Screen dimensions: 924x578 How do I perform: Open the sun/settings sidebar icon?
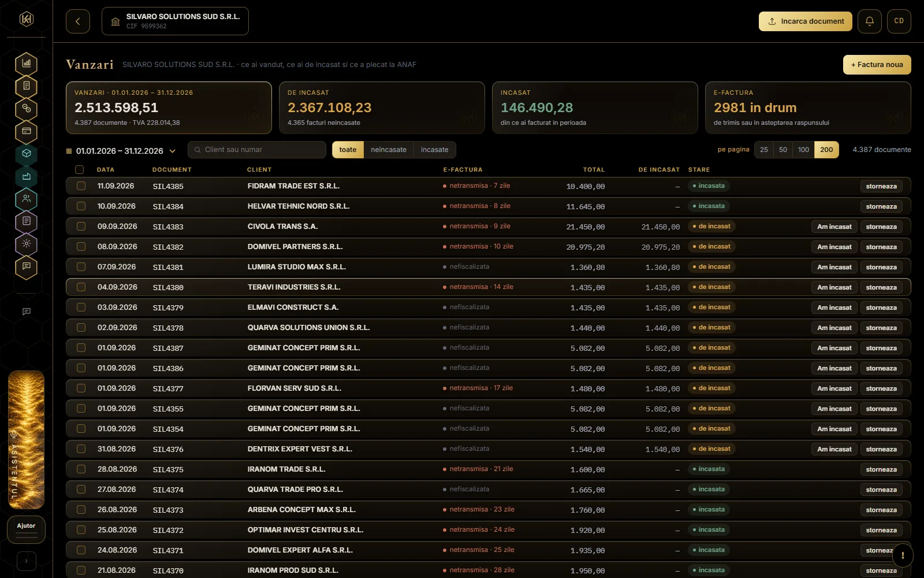[27, 244]
